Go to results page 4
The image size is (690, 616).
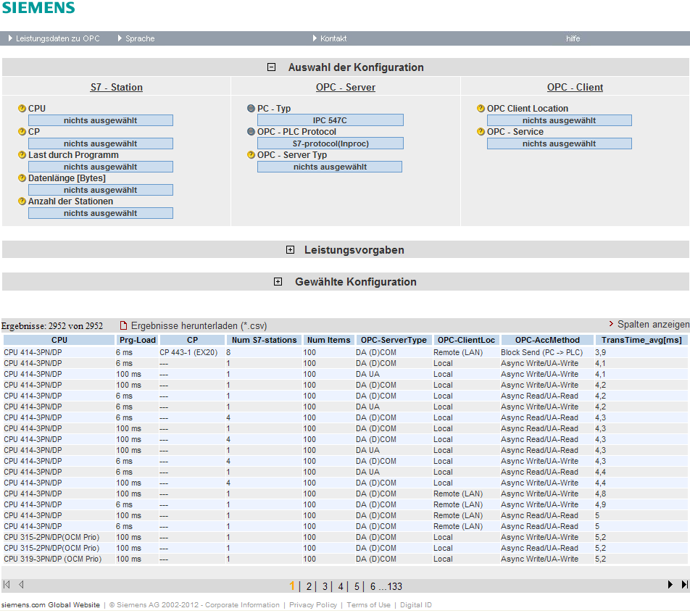(x=341, y=586)
